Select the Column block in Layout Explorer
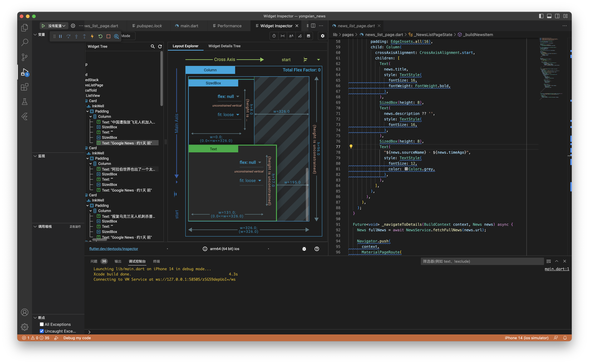The width and height of the screenshot is (589, 364). click(x=210, y=70)
